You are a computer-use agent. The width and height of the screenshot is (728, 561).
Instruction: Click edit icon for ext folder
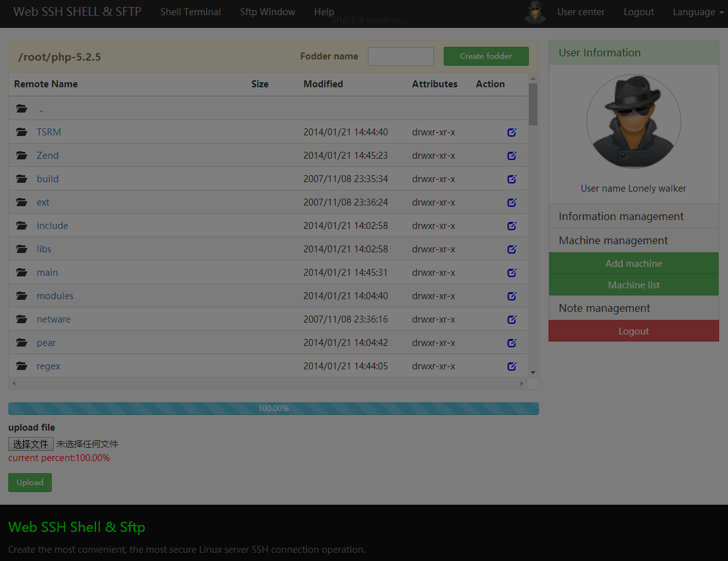(x=512, y=202)
